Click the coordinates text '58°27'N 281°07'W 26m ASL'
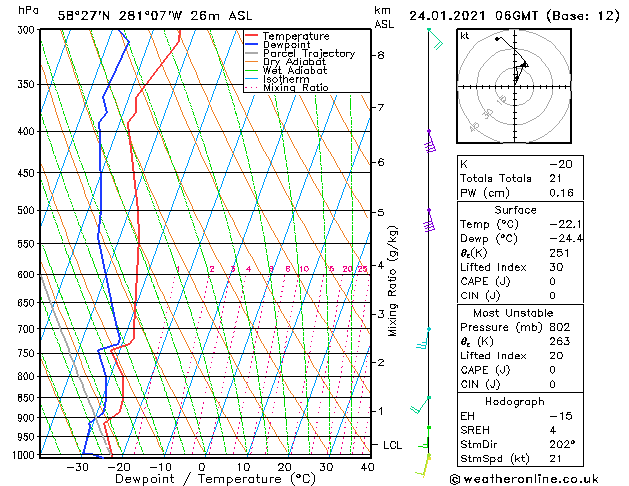The height and width of the screenshot is (486, 629). point(155,16)
